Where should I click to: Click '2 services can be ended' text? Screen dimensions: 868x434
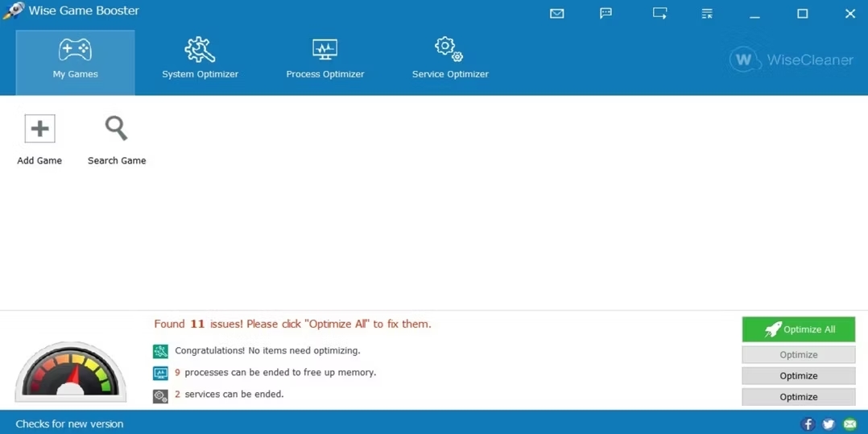click(229, 395)
